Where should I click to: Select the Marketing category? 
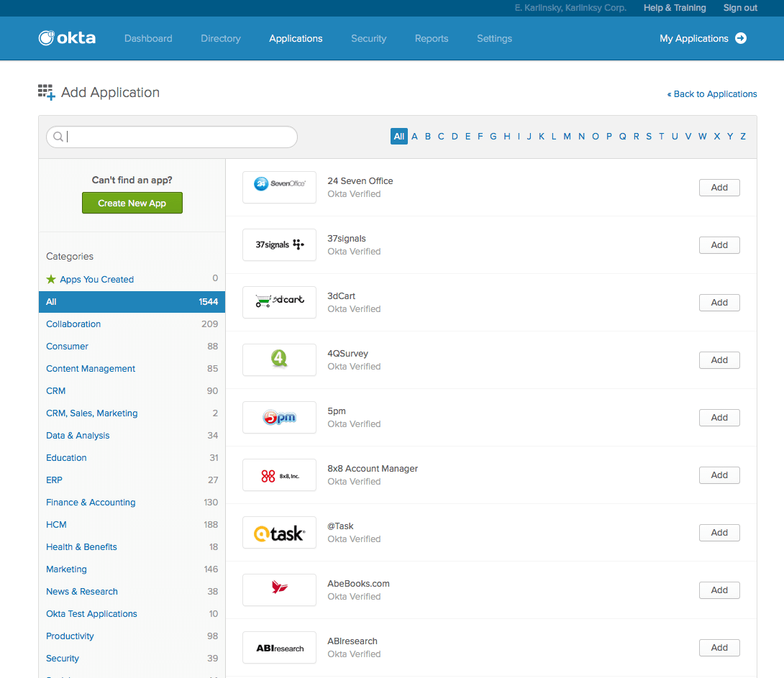[132, 569]
